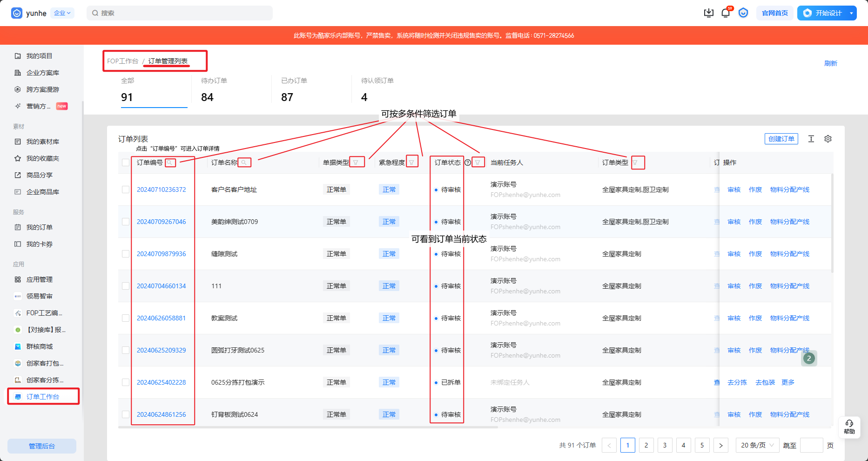
Task: Switch to the 待办订单 tab
Action: click(214, 90)
